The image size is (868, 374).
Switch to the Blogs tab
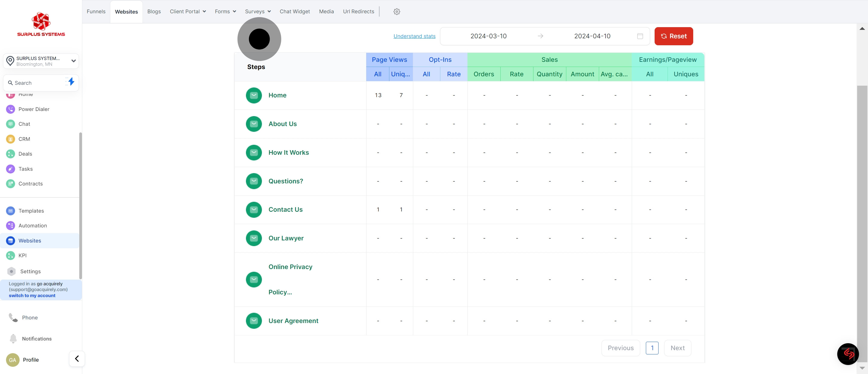[x=154, y=11]
